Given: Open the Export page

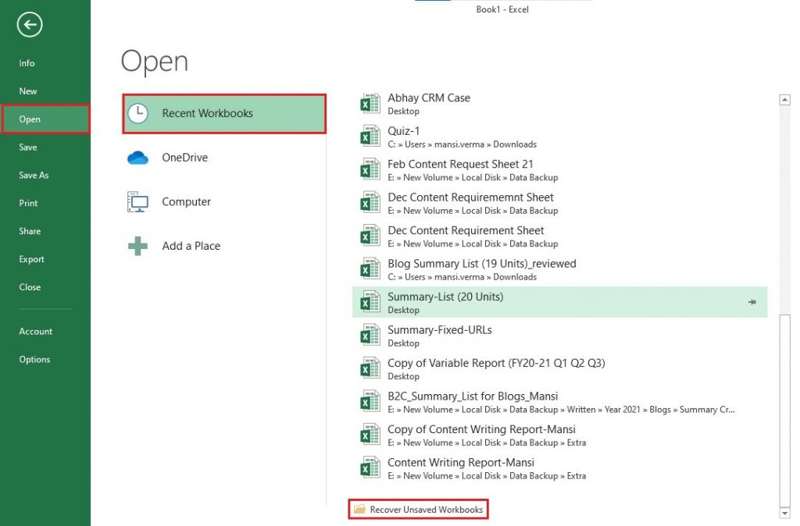Looking at the screenshot, I should point(45,260).
